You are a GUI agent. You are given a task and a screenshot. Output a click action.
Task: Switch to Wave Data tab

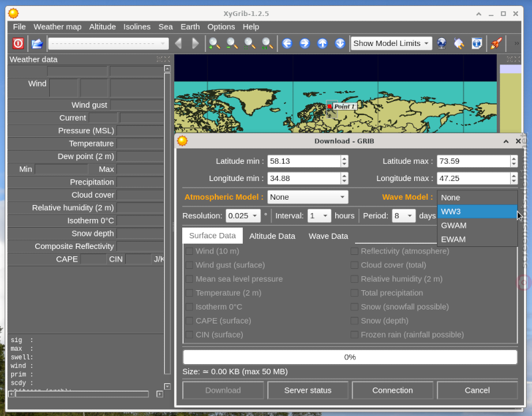point(328,236)
